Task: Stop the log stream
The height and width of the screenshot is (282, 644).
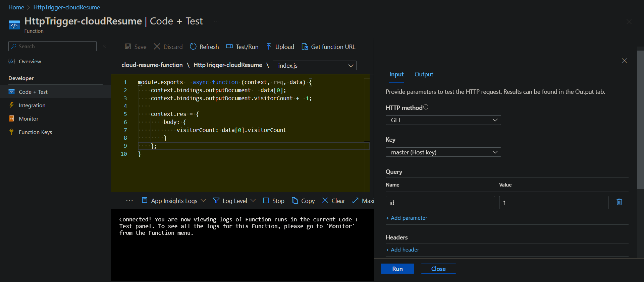Action: tap(274, 201)
